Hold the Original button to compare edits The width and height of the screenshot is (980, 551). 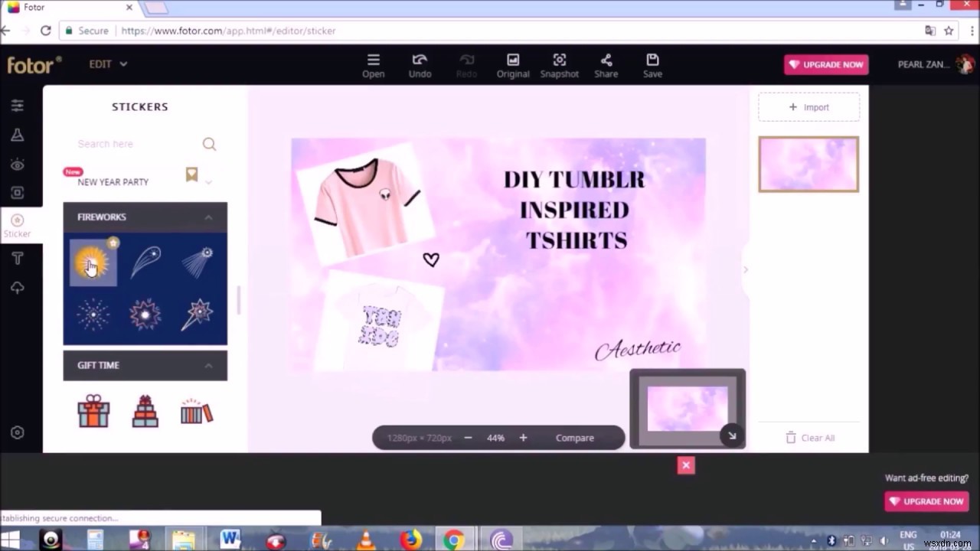[513, 65]
